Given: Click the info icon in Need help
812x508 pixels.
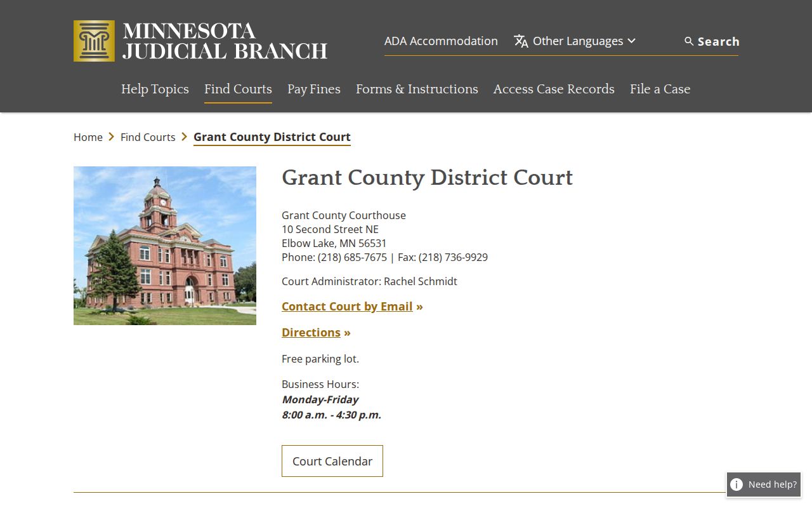Looking at the screenshot, I should coord(737,485).
